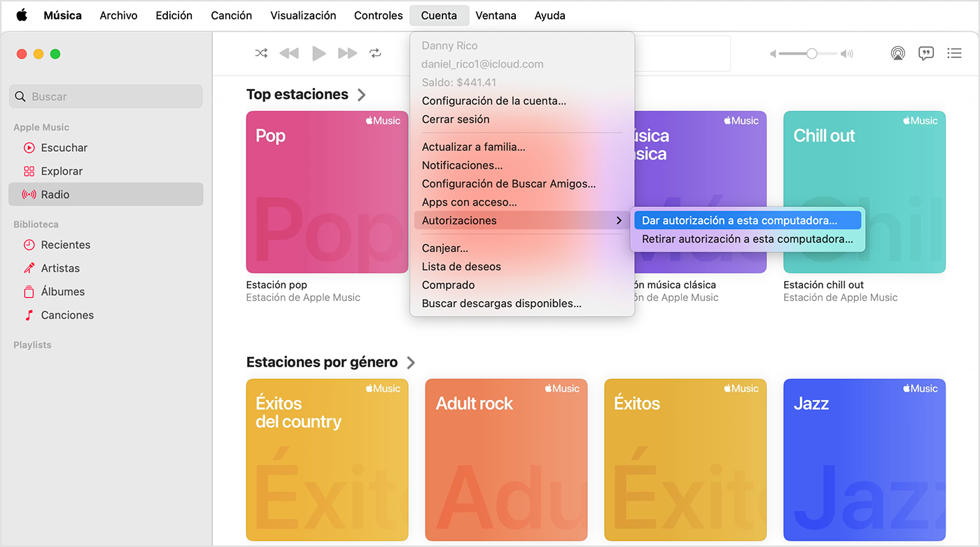Open the Pop station tile

point(327,192)
